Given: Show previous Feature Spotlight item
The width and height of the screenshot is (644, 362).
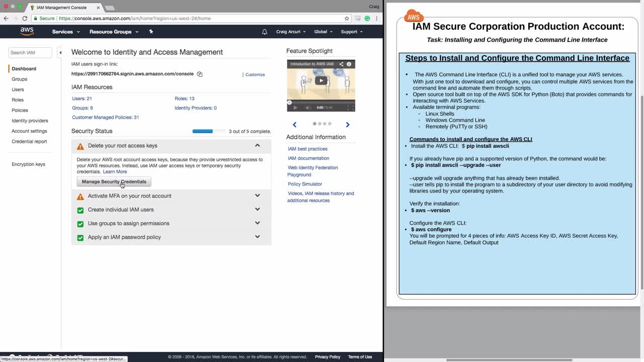Looking at the screenshot, I should 295,124.
